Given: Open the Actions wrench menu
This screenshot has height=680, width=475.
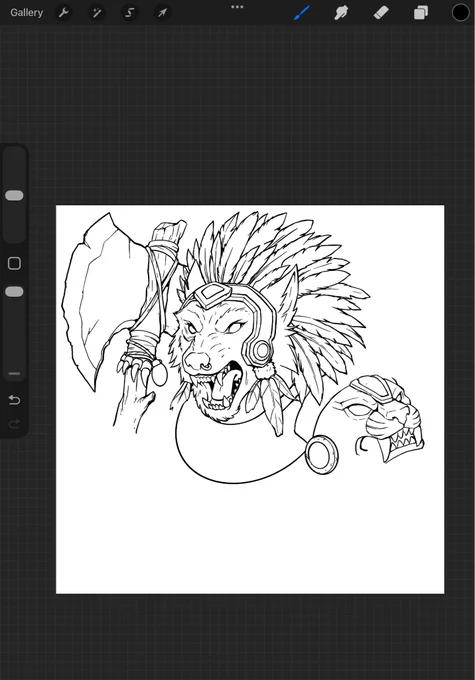Looking at the screenshot, I should (64, 13).
